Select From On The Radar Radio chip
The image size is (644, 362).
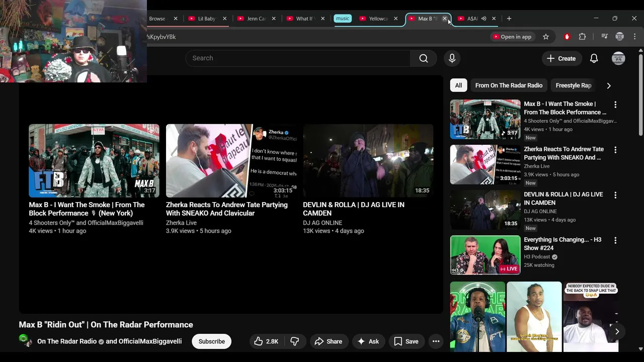[509, 85]
